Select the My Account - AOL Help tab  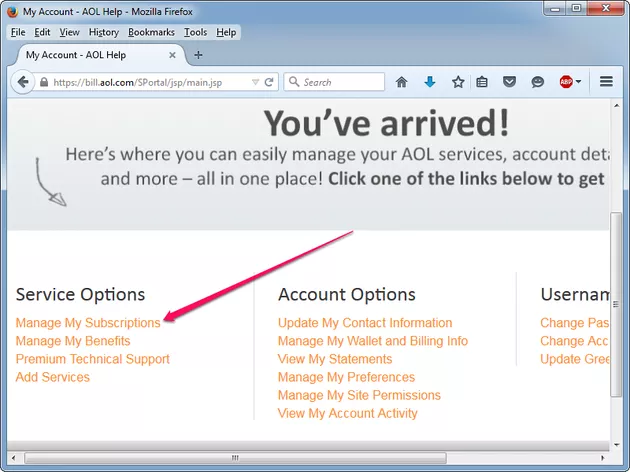(x=100, y=55)
